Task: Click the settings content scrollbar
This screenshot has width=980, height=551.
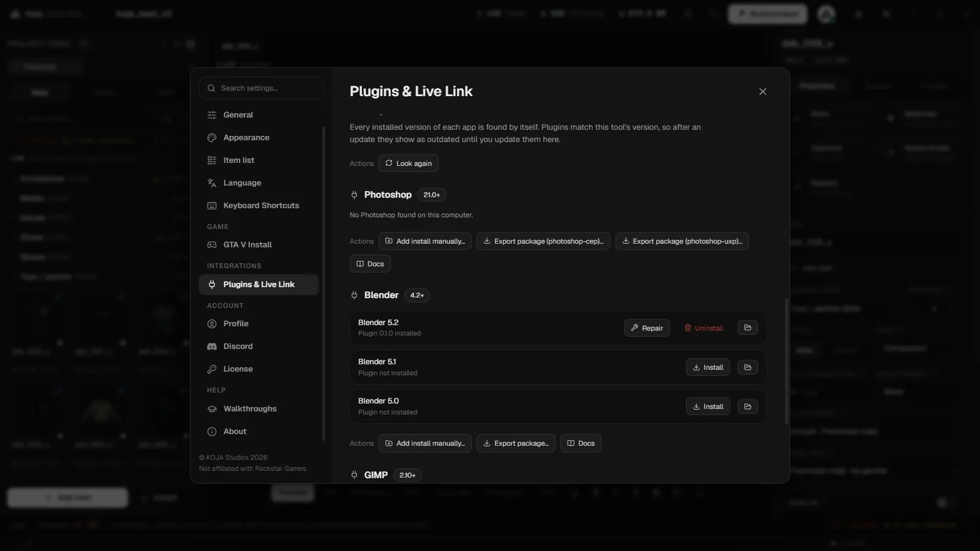Action: [786, 361]
